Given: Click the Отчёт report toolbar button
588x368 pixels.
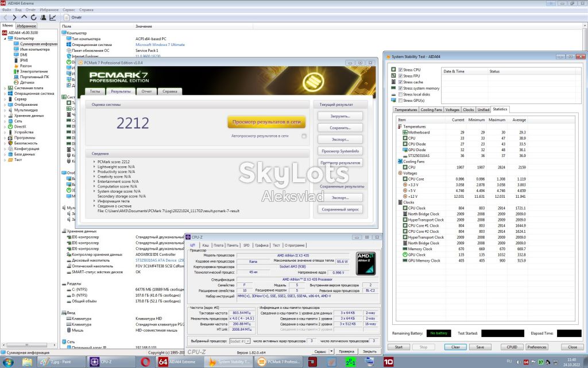Looking at the screenshot, I should click(x=73, y=17).
